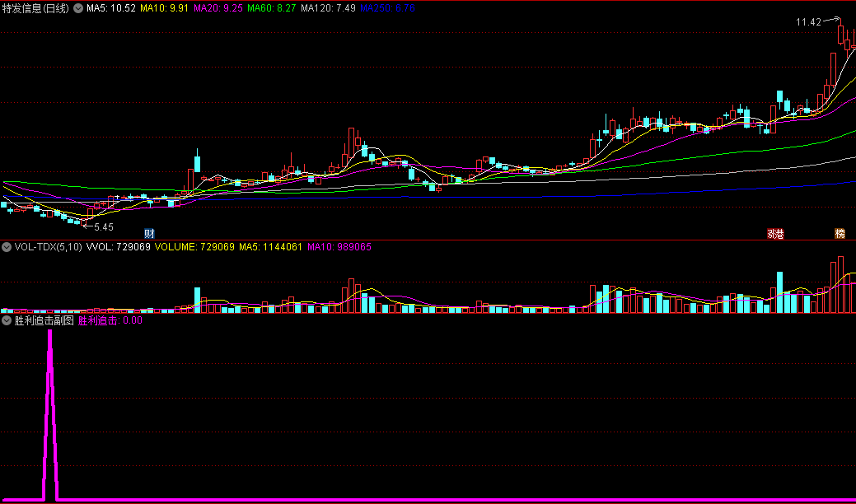Click the VOLUME: 729069 value
Image resolution: width=856 pixels, height=504 pixels.
click(x=195, y=247)
